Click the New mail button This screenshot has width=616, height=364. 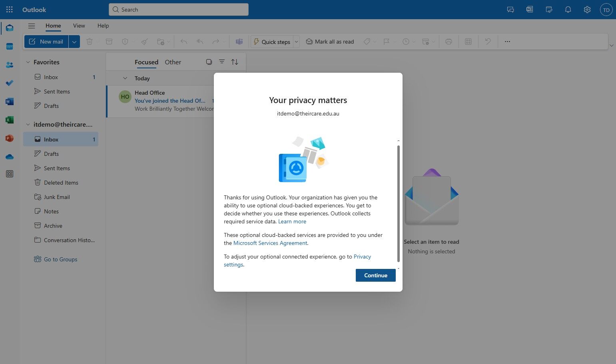[46, 42]
